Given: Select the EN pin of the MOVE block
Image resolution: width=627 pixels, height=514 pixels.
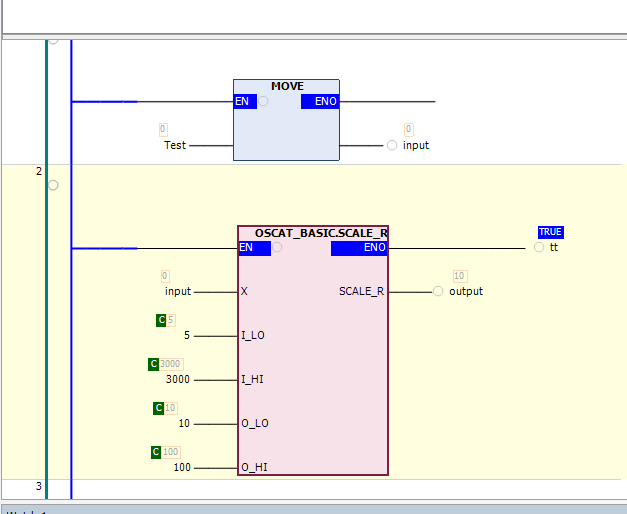Looking at the screenshot, I should [242, 101].
